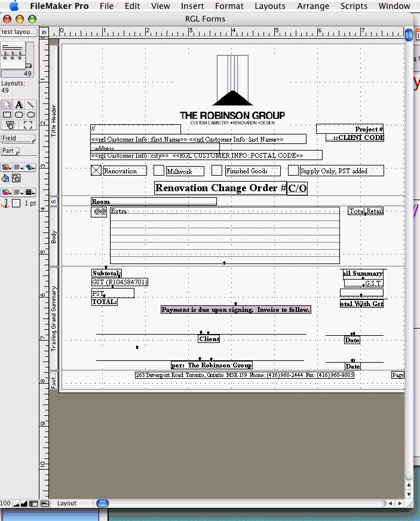
Task: Click the ruler unit 'in' box
Action: [44, 32]
